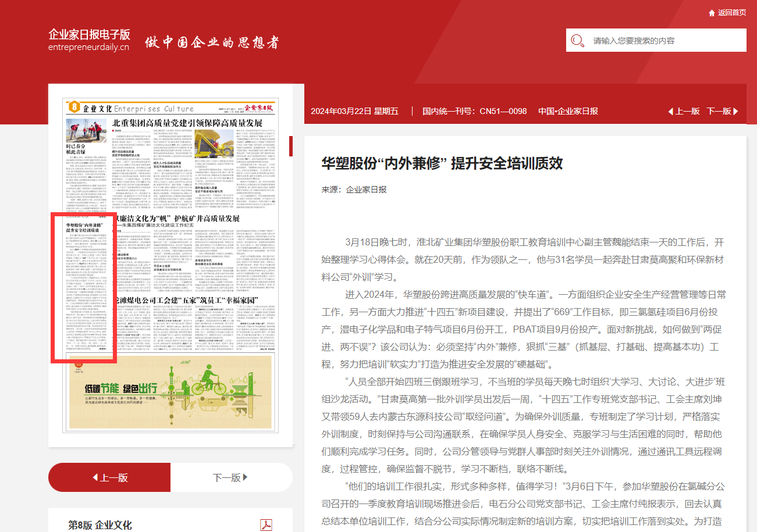Image resolution: width=757 pixels, height=532 pixels.
Task: Click the 第8版 企业文化 section heading
Action: click(100, 525)
